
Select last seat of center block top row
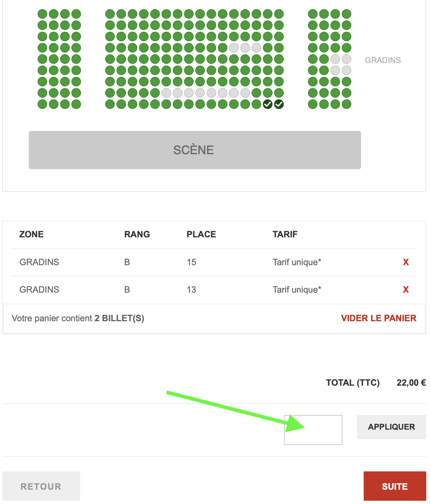(x=279, y=14)
